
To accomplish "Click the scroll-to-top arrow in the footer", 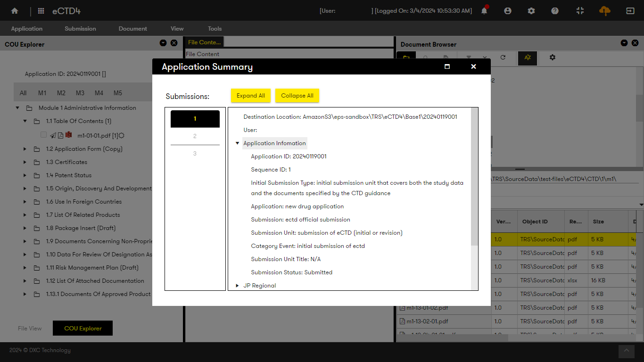I will point(627,351).
